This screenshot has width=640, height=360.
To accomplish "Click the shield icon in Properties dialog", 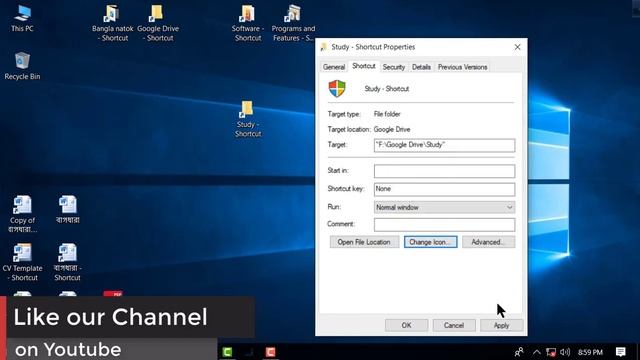I will 337,89.
